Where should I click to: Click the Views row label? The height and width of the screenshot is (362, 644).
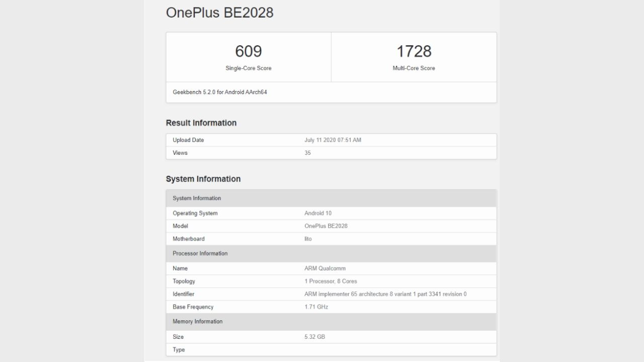click(180, 153)
